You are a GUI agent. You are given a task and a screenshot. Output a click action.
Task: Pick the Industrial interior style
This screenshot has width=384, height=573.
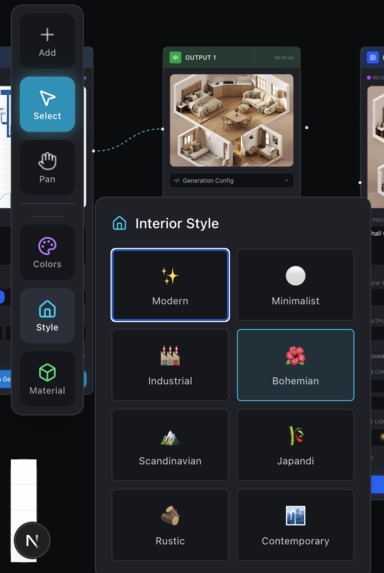(x=170, y=365)
